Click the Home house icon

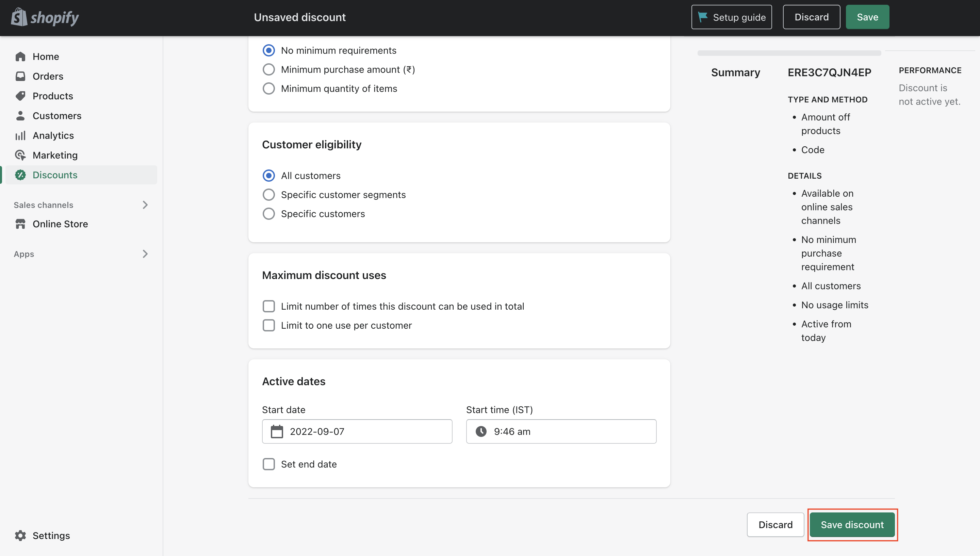(x=20, y=56)
